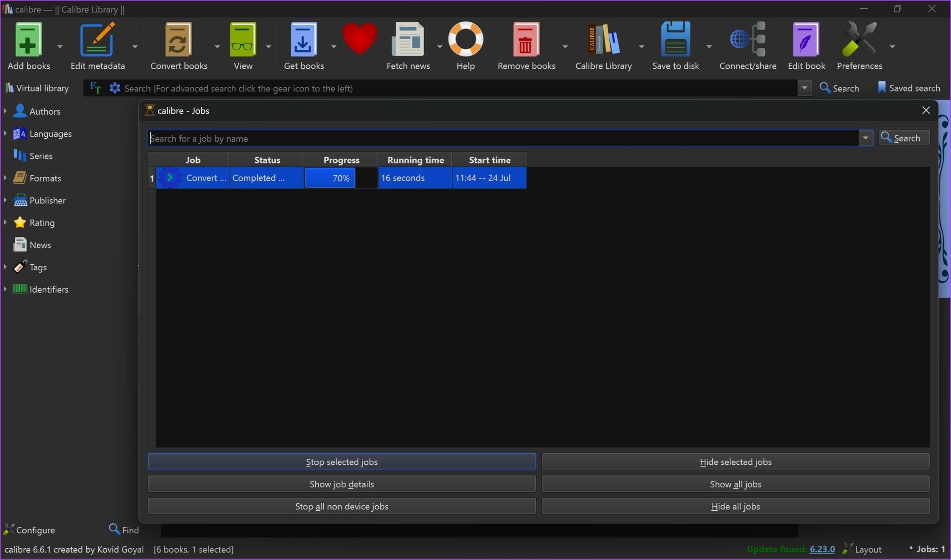Select Series in the tag browser
This screenshot has height=560, width=951.
pyautogui.click(x=41, y=156)
